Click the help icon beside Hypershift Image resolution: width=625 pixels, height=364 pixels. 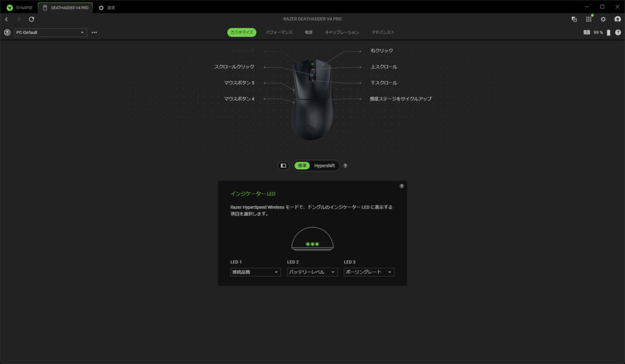click(x=345, y=166)
